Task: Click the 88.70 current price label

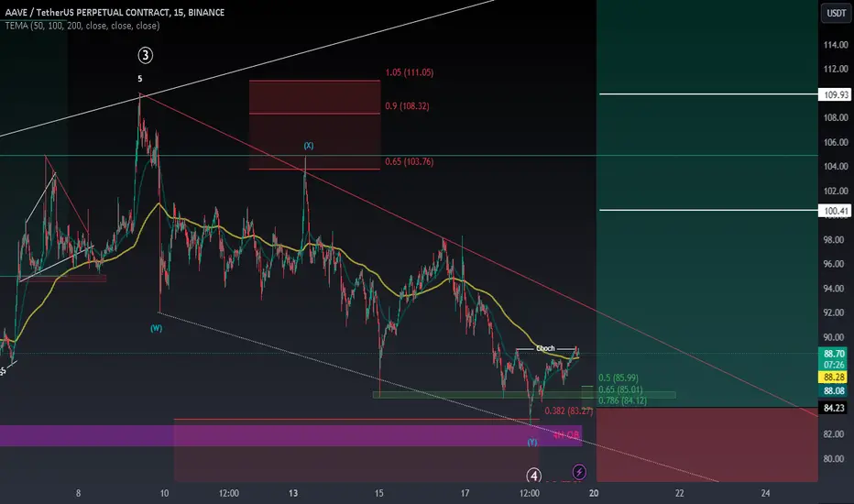Action: pyautogui.click(x=834, y=354)
